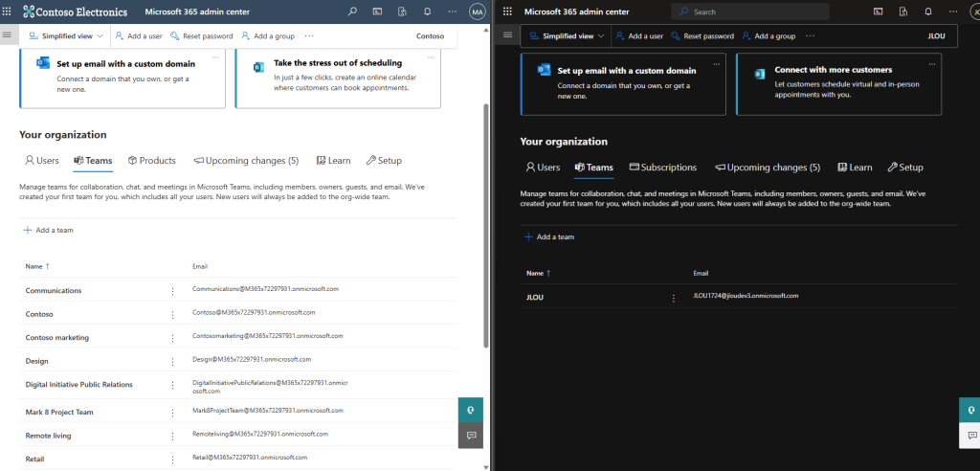
Task: Click Add a group in dark window toolbar
Action: coord(768,35)
